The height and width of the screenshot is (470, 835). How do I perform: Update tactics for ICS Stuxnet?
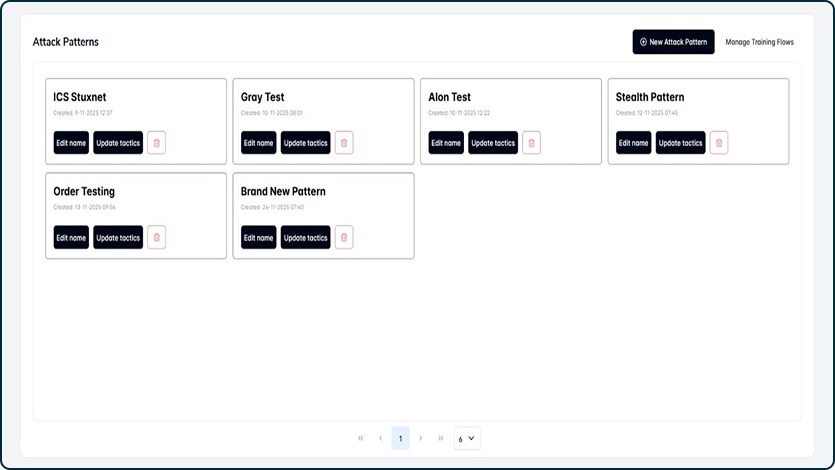pos(118,143)
